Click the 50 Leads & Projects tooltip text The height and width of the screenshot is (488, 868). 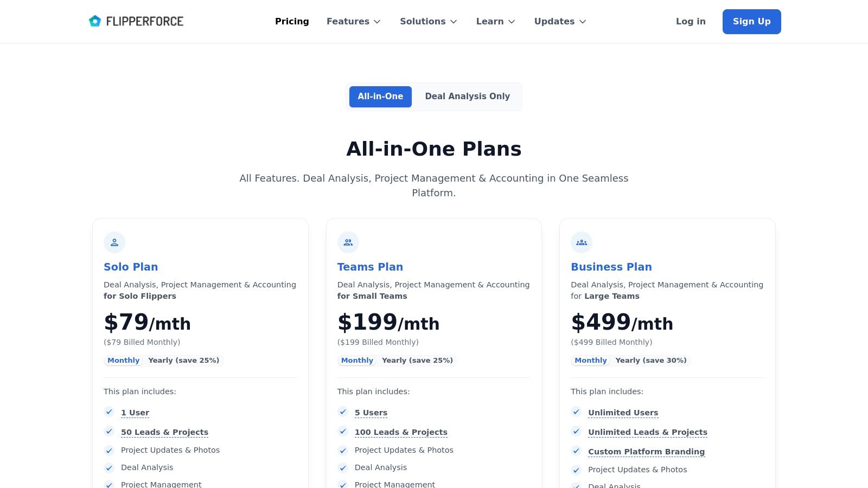[x=164, y=432]
